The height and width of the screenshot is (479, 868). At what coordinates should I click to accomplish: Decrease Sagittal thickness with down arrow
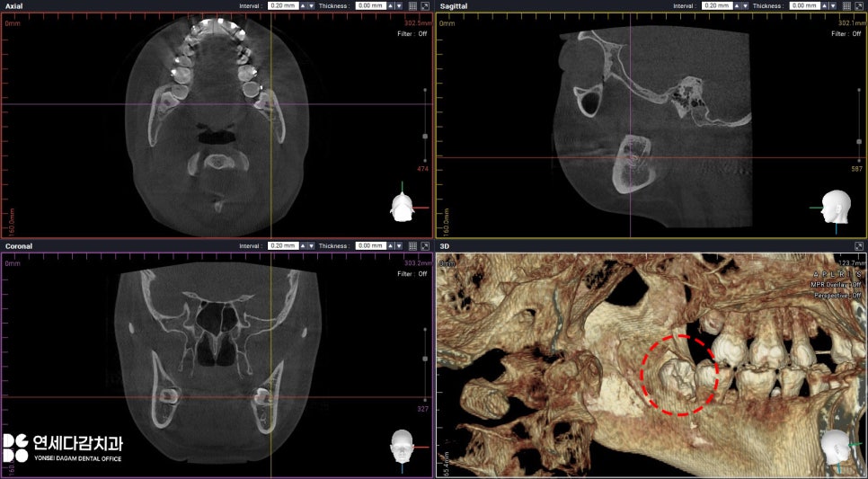(831, 5)
